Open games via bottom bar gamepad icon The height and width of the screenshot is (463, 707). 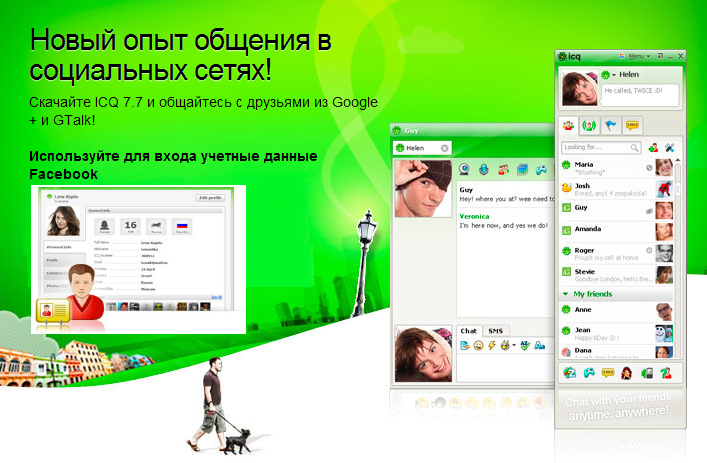[589, 373]
